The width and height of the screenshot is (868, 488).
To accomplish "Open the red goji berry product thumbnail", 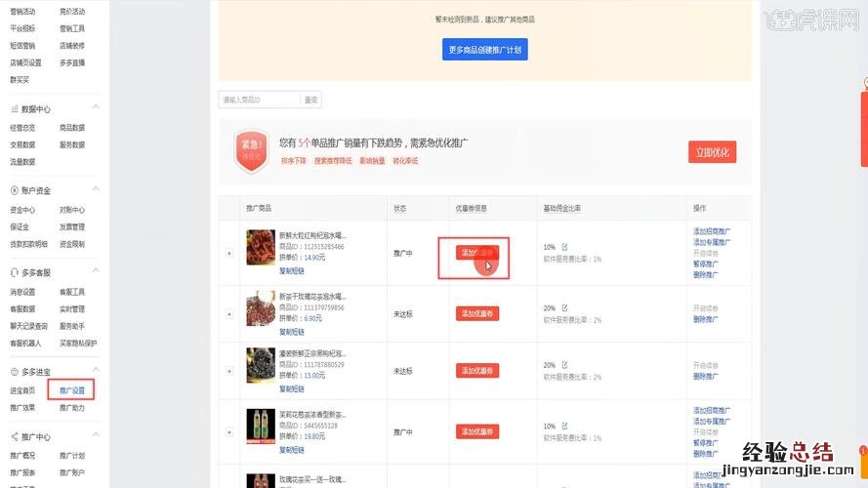I will pos(261,247).
